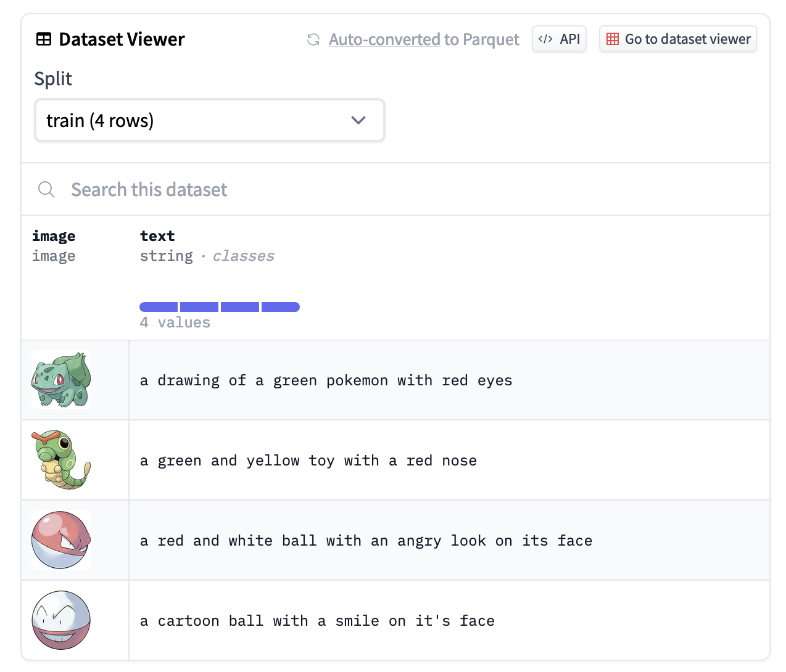Click the search magnifying glass icon
This screenshot has width=786, height=672.
tap(46, 189)
